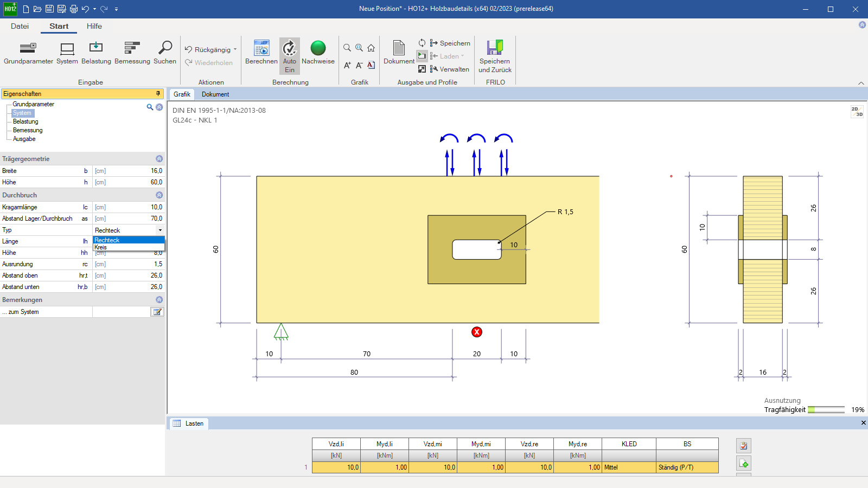This screenshot has width=868, height=488.
Task: Click the Suchen magnifier tool
Action: (x=165, y=53)
